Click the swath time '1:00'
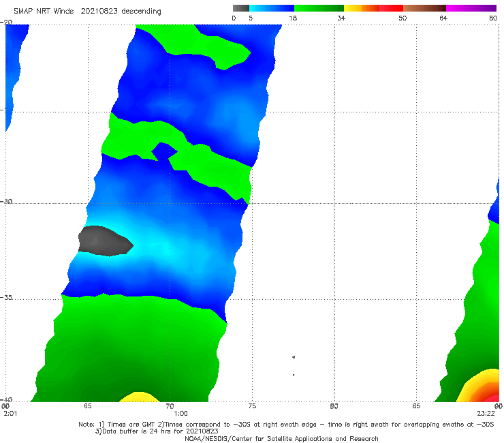Screen dimensions: 504x443 tap(180, 414)
